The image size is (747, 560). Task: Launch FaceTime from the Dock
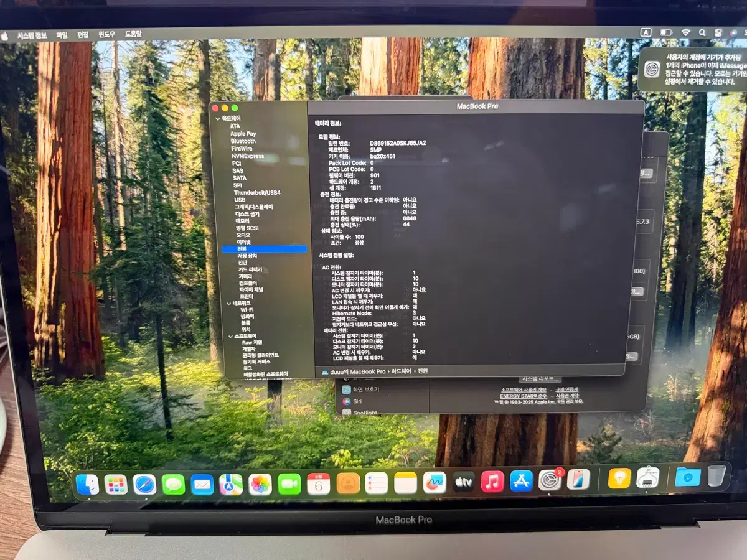289,483
